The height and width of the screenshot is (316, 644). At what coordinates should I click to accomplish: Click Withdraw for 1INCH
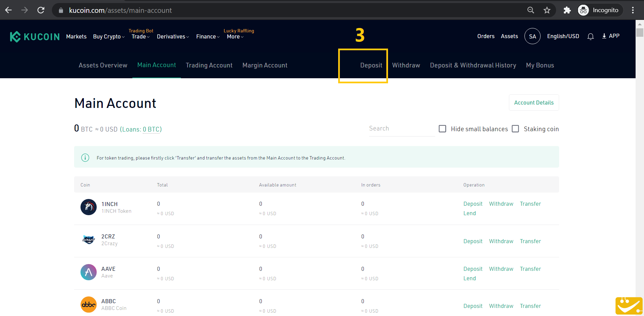tap(501, 204)
